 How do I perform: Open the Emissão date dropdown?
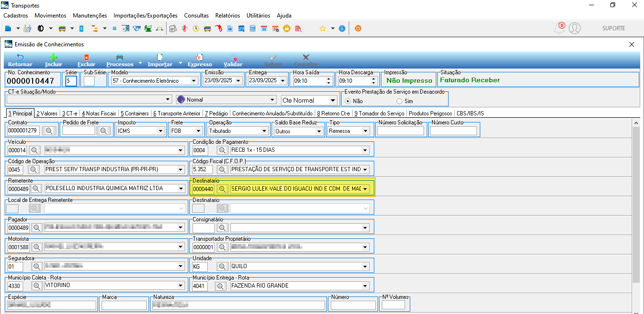coord(238,81)
